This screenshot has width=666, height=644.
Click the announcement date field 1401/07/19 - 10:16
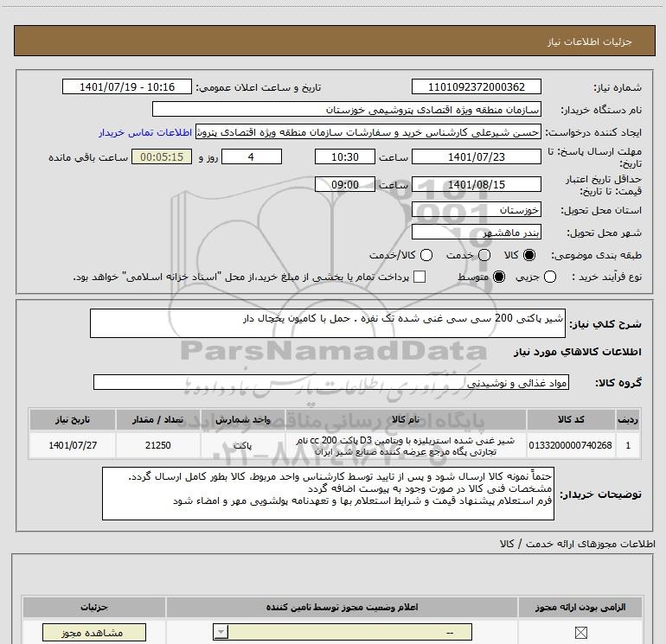coord(127,87)
